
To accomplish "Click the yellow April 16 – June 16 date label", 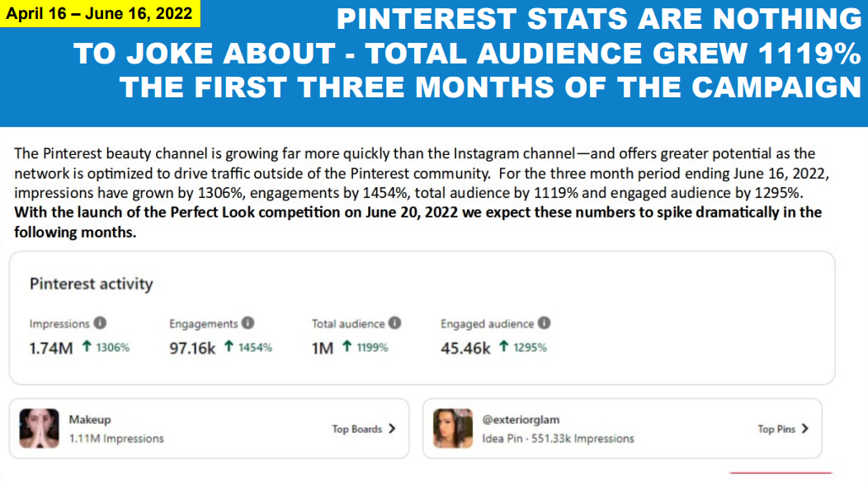I will [x=100, y=13].
